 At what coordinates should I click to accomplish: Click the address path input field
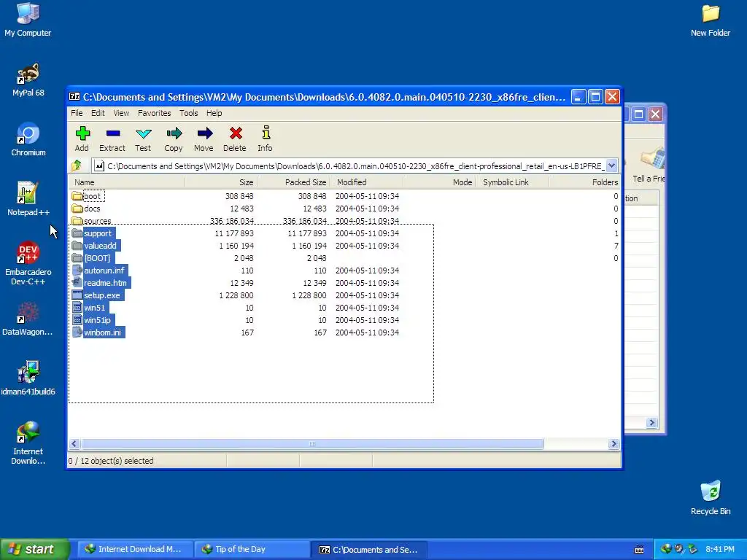click(x=349, y=166)
